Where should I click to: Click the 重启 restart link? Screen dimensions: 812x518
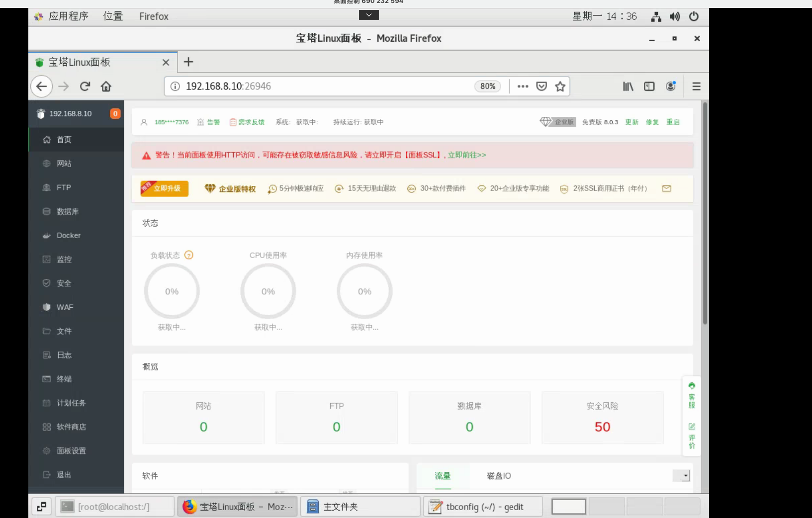point(673,122)
